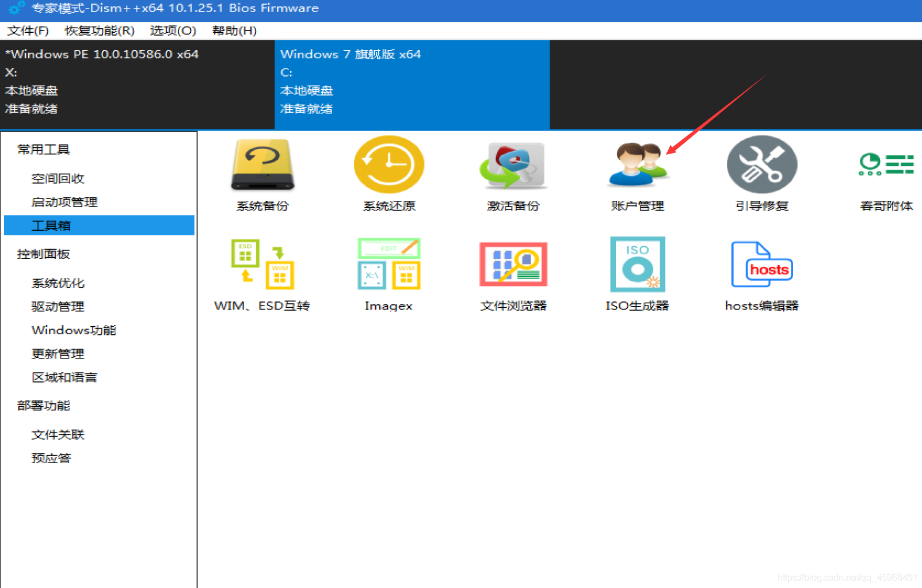
Task: Click the Dism++ gear icon in title bar
Action: coord(16,8)
